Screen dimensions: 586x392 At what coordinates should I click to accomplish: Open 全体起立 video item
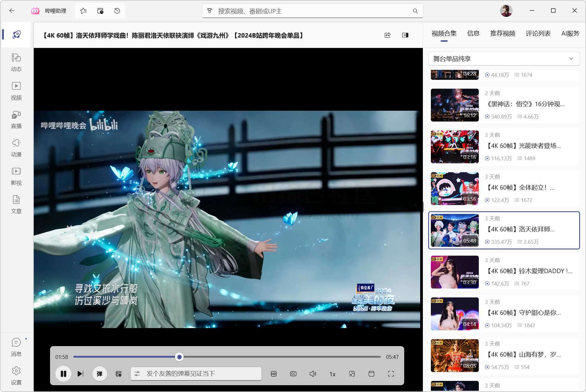504,189
